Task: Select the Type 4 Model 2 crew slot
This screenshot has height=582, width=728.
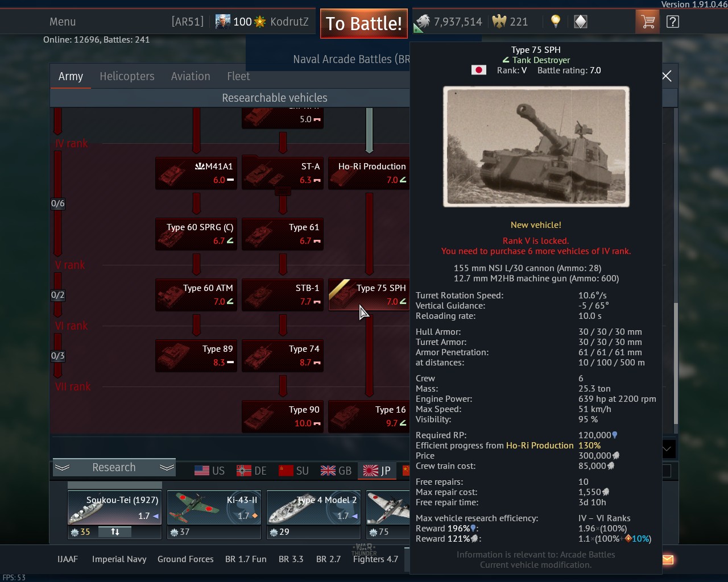Action: tap(313, 508)
